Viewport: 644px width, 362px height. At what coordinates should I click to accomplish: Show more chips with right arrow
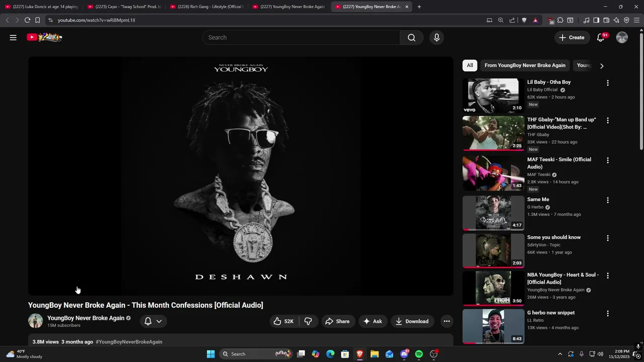coord(602,66)
